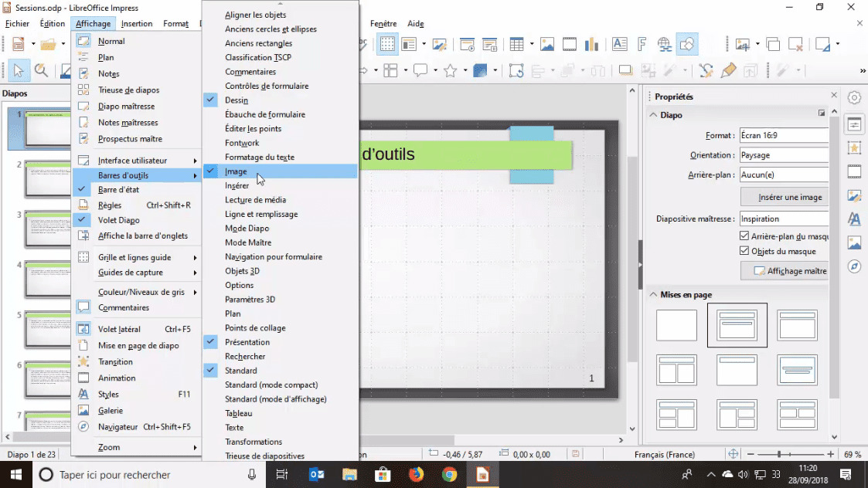The height and width of the screenshot is (488, 868).
Task: Open the sidebar Styles icon
Action: 854,219
